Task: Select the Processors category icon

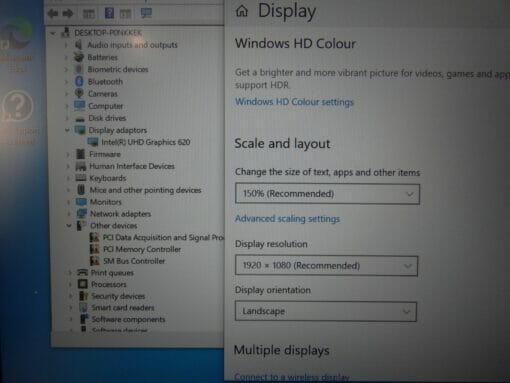Action: (83, 284)
